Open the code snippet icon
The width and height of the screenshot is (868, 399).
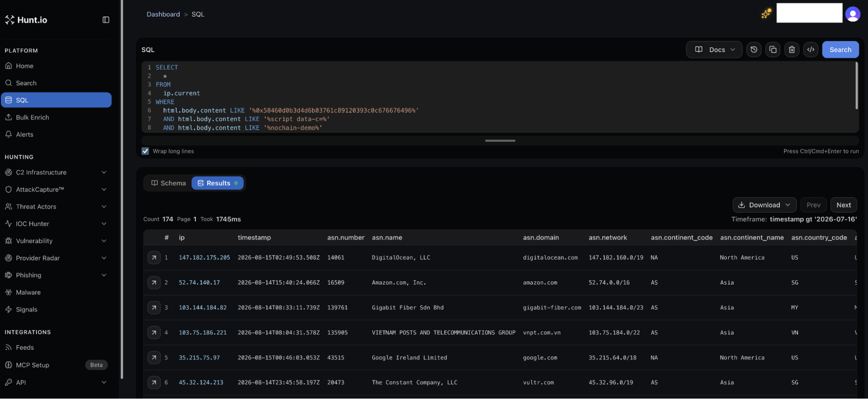point(811,49)
